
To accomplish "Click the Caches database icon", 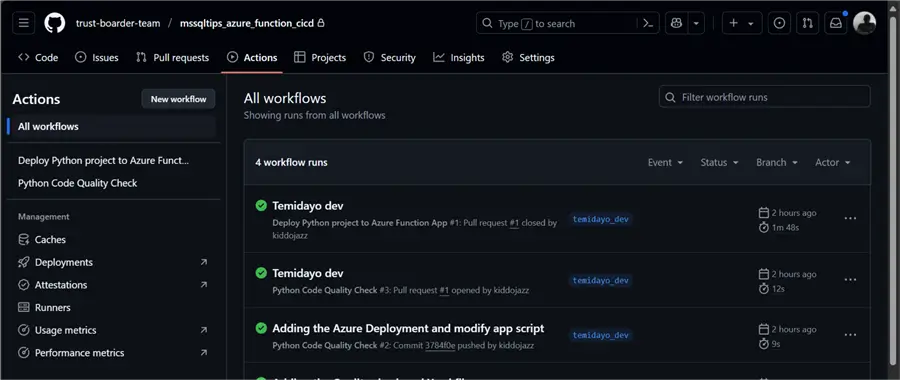I will (24, 239).
